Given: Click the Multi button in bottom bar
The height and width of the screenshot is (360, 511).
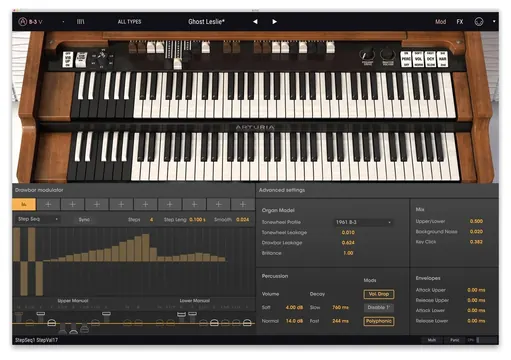Looking at the screenshot, I should click(432, 340).
